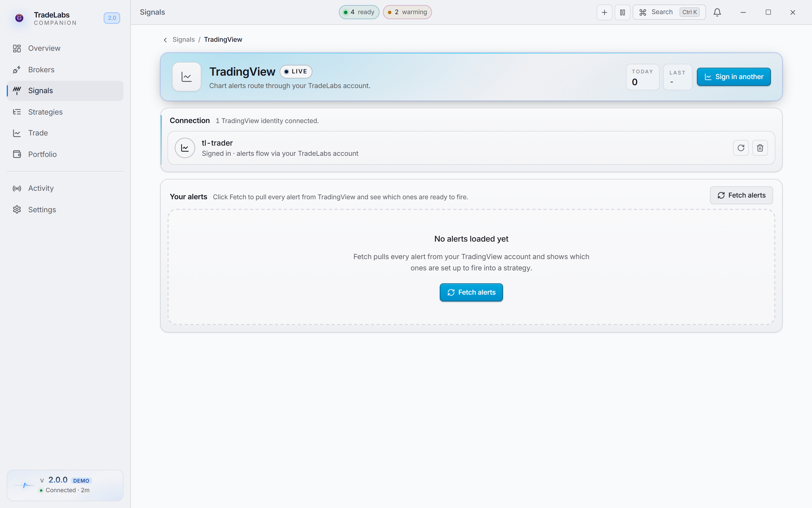This screenshot has width=812, height=508.
Task: Click the Overview grid icon
Action: [x=17, y=48]
